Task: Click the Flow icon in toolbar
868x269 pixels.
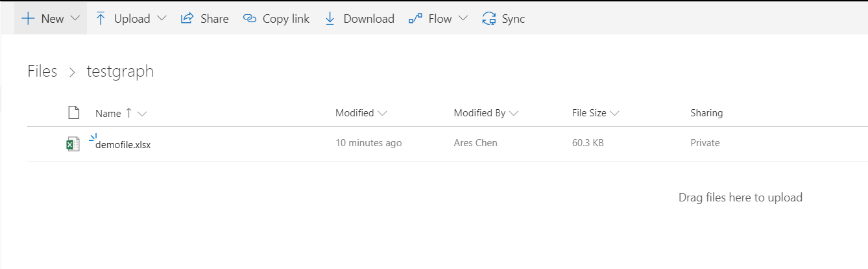Action: click(415, 19)
